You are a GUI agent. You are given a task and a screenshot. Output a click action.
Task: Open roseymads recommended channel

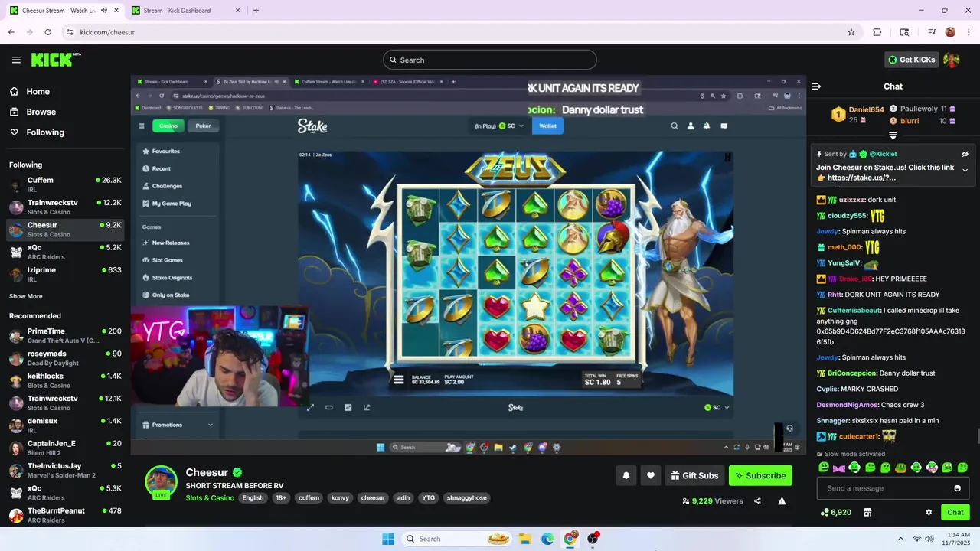click(x=65, y=358)
